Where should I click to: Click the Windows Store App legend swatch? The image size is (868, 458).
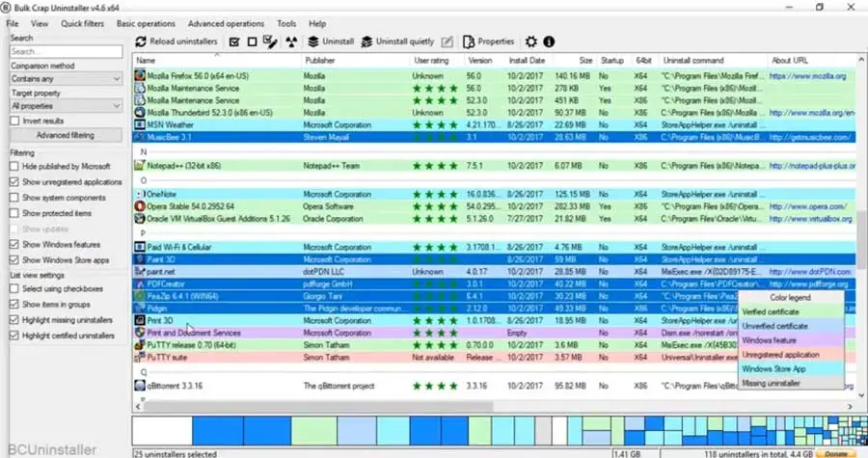(x=792, y=369)
